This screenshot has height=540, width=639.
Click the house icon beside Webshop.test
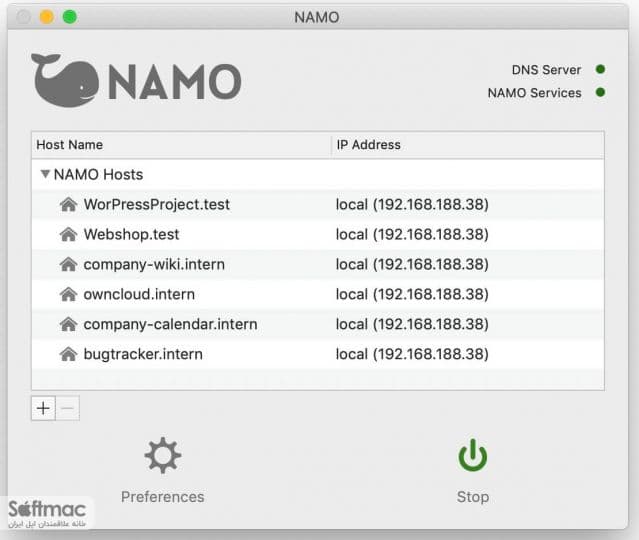[x=68, y=234]
